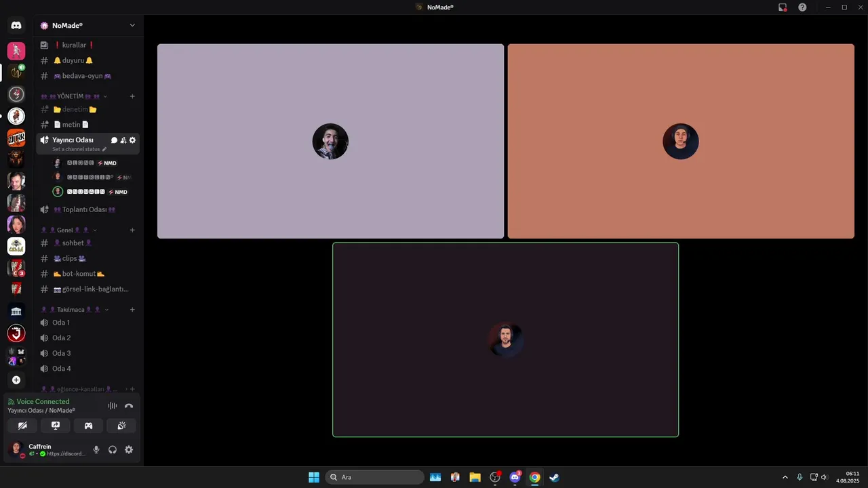Collapse the YÖNETİM category
Viewport: 868px width, 488px height.
pyautogui.click(x=74, y=96)
